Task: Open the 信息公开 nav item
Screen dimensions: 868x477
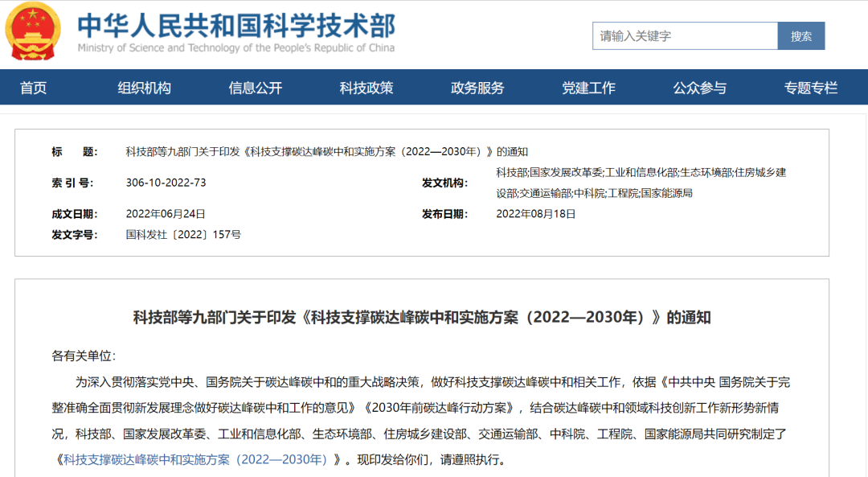Action: point(256,88)
